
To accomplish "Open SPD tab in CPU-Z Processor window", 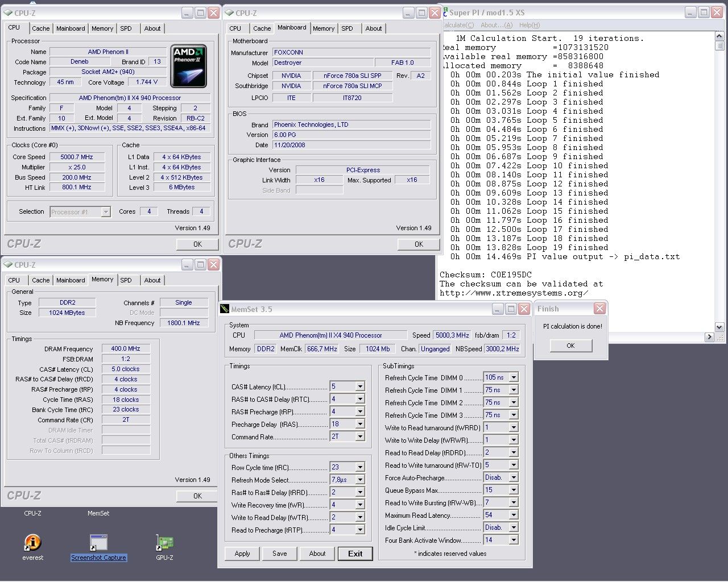I will (126, 28).
